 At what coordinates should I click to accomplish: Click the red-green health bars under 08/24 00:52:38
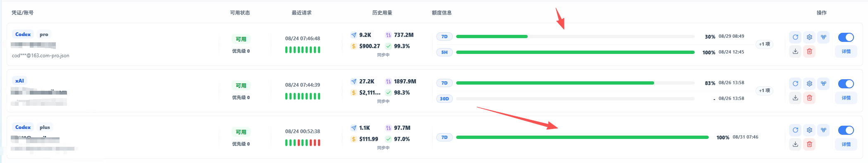pyautogui.click(x=303, y=143)
